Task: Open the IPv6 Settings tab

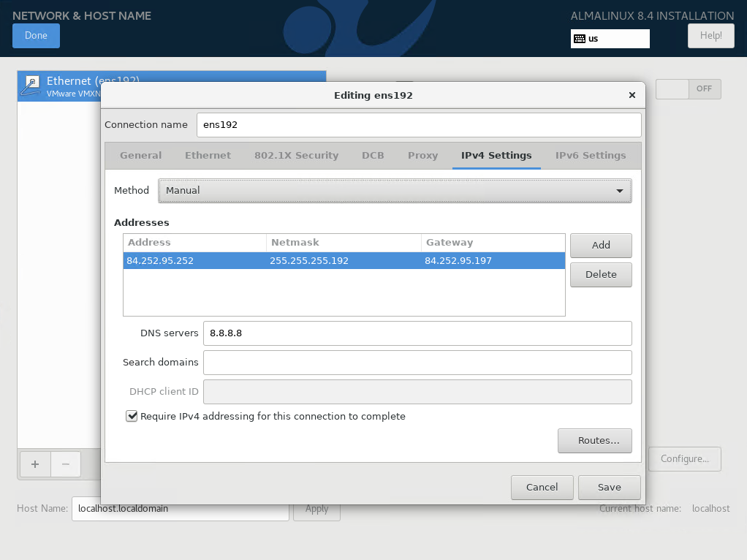Action: coord(591,155)
